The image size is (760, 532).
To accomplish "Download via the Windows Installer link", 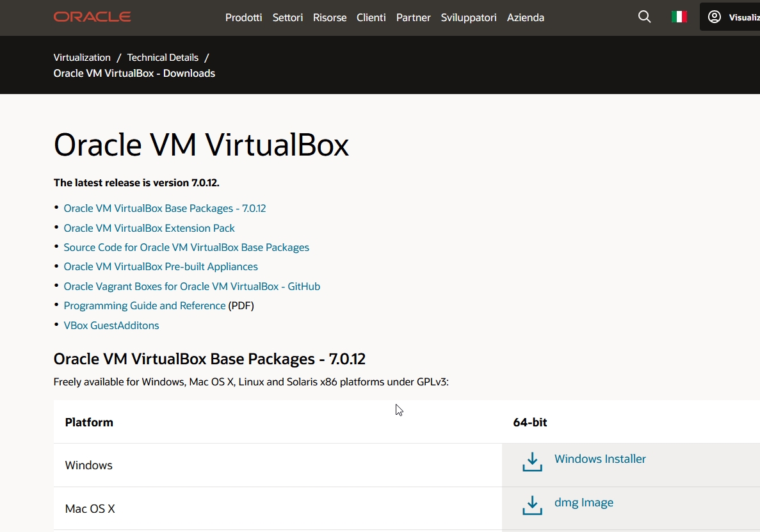I will 600,459.
